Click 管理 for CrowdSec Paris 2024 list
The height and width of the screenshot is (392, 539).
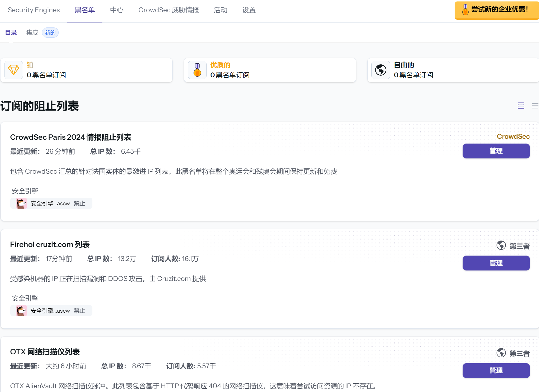(x=496, y=151)
